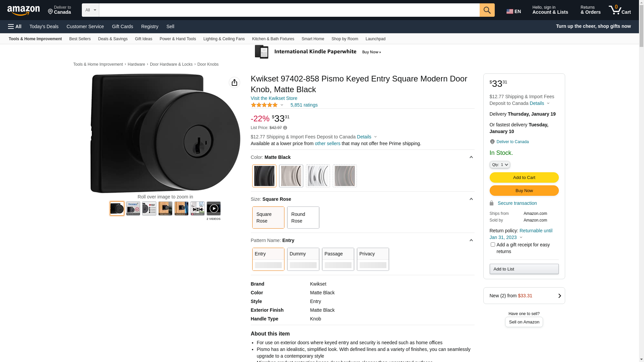Visit the Kwikset Store link
This screenshot has height=362, width=644.
coord(274,98)
